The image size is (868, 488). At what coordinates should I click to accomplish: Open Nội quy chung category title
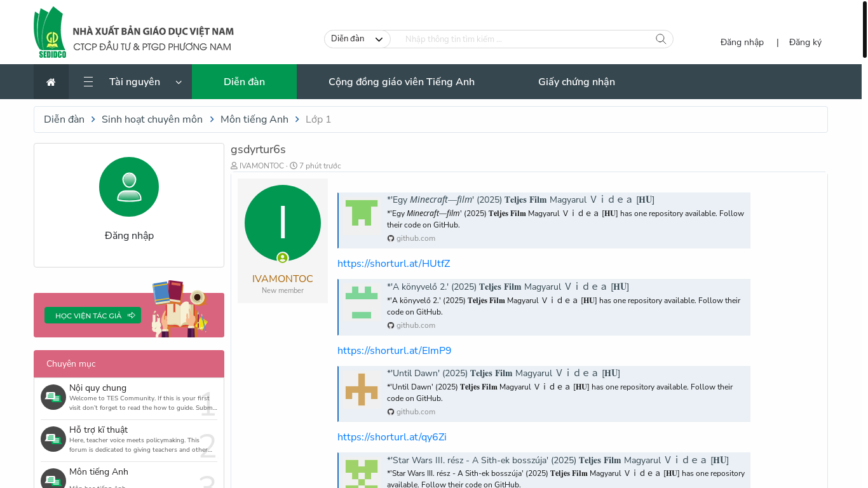click(98, 388)
